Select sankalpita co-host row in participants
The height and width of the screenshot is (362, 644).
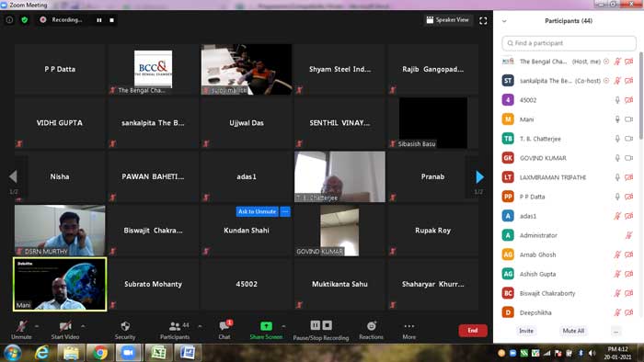pos(568,81)
